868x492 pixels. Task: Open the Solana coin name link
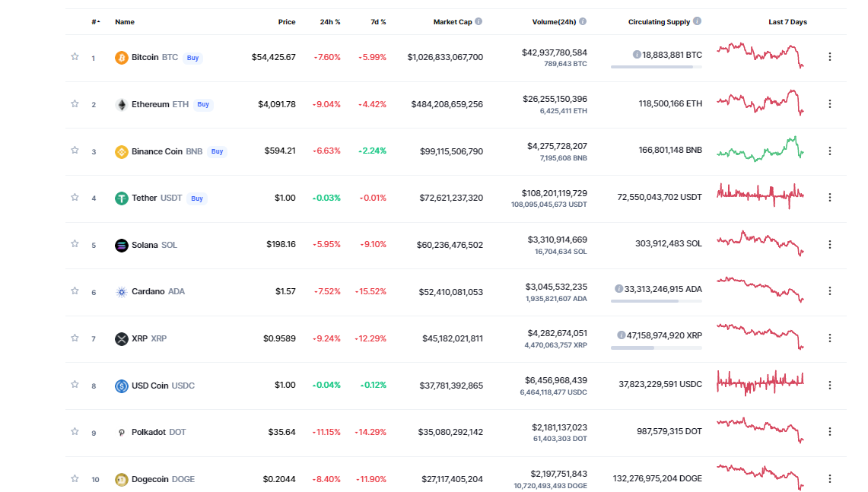pos(145,245)
